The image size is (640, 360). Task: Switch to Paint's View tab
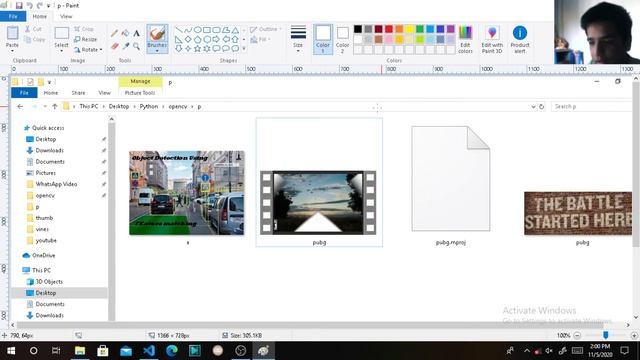(66, 16)
